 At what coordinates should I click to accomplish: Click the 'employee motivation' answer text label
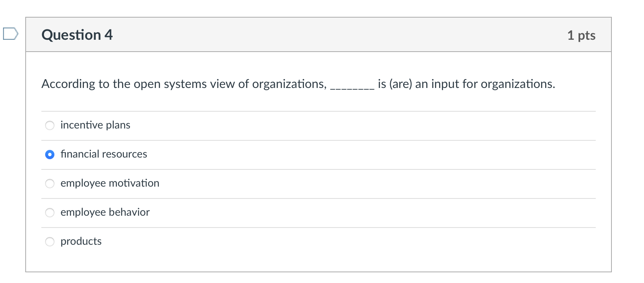tap(110, 183)
